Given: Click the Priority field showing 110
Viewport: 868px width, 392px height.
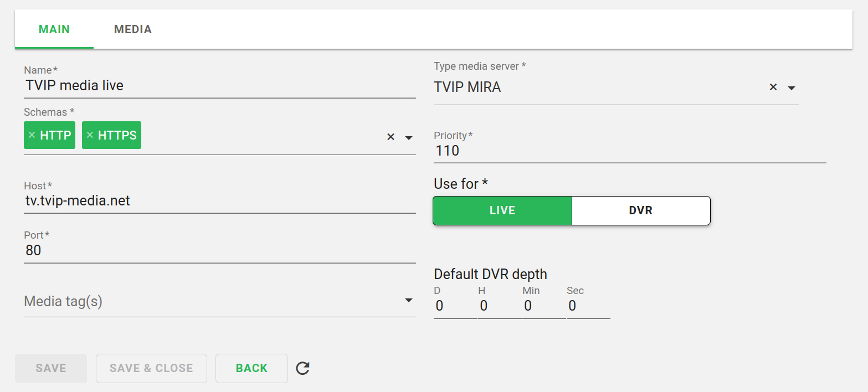Looking at the screenshot, I should (x=629, y=151).
